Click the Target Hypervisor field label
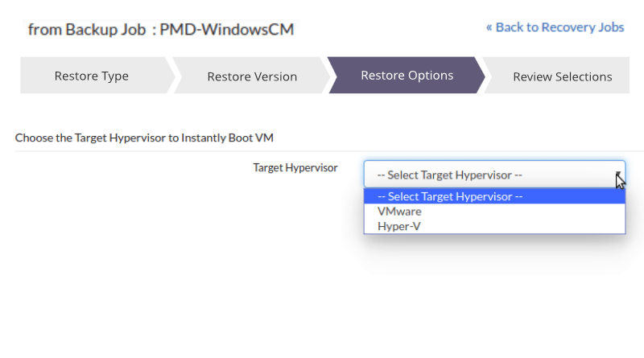644x358 pixels. (295, 168)
